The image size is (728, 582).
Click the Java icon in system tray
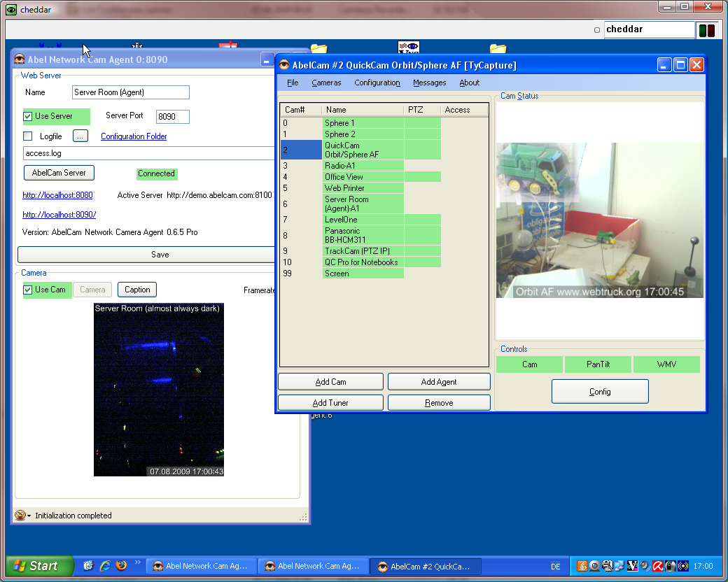tap(582, 566)
